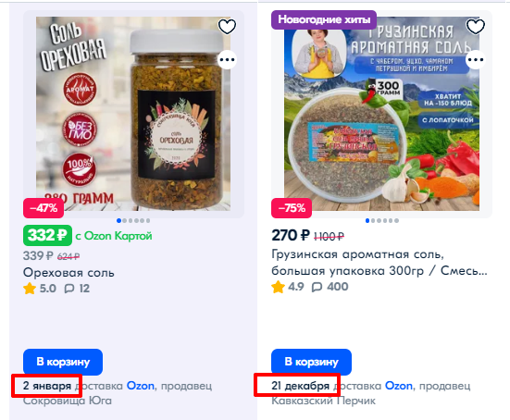Click the Новогодние хиты badge
The width and height of the screenshot is (510, 420).
pyautogui.click(x=324, y=19)
